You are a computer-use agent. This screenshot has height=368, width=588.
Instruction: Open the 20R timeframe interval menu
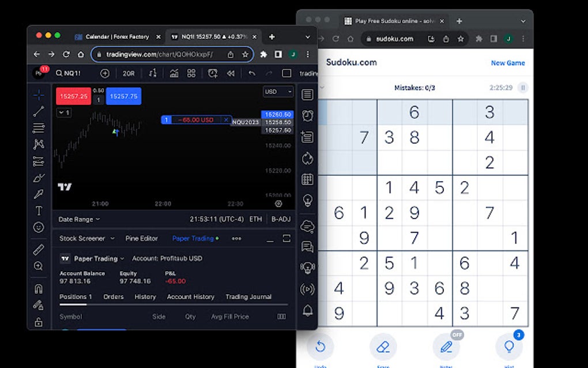click(x=129, y=73)
